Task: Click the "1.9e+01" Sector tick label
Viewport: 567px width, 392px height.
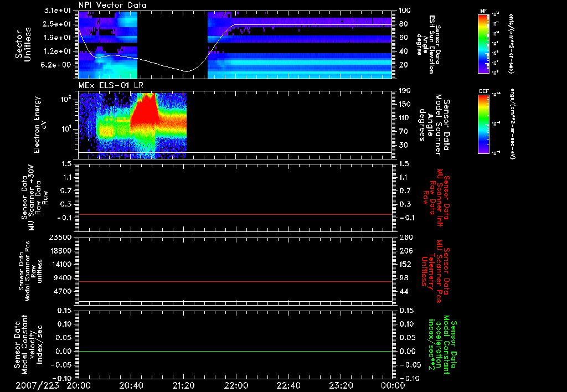Action: pyautogui.click(x=57, y=38)
